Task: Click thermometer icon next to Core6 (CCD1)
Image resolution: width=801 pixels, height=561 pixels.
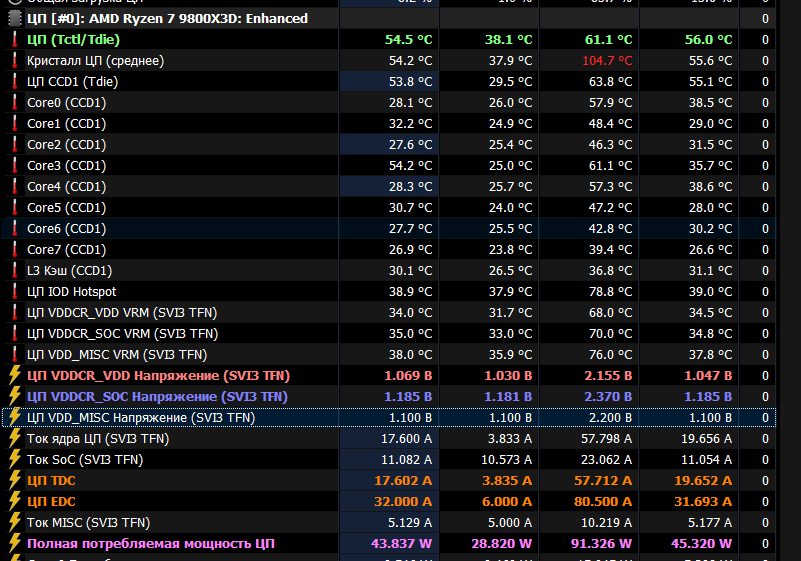Action: coord(15,228)
